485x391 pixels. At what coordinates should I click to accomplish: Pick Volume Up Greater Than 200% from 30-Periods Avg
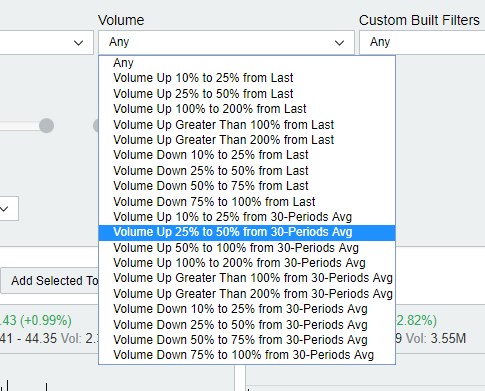pos(247,294)
